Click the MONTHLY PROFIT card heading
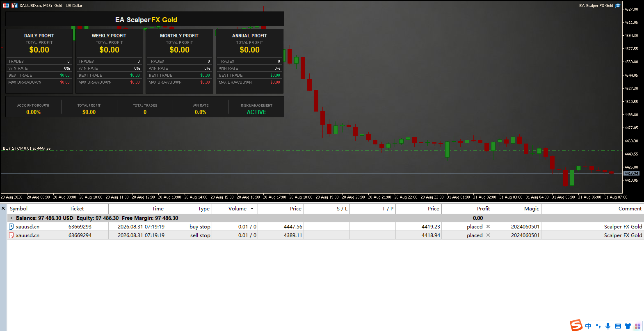This screenshot has height=331, width=644. [179, 36]
